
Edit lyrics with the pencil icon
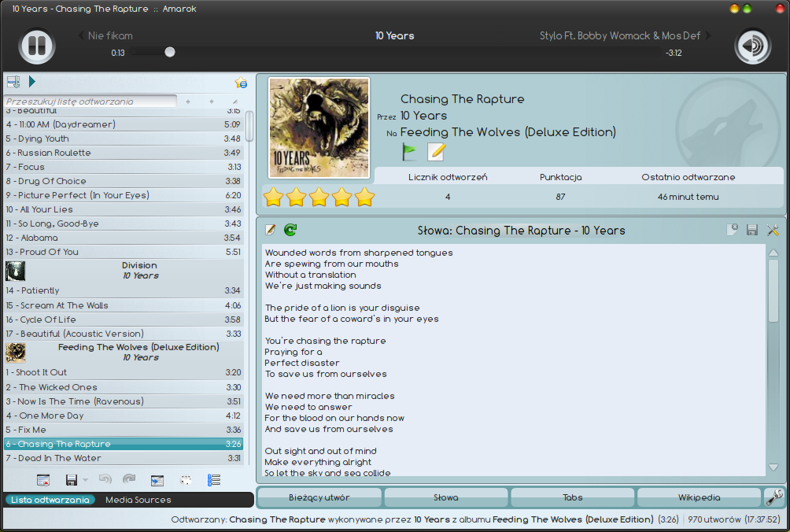point(271,230)
